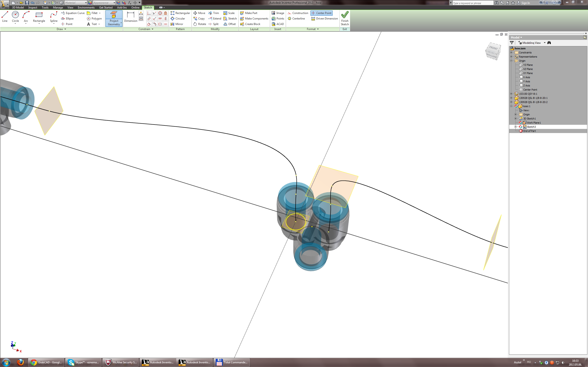Image resolution: width=588 pixels, height=367 pixels.
Task: Expand the Sketch3 tree node
Action: pos(515,127)
